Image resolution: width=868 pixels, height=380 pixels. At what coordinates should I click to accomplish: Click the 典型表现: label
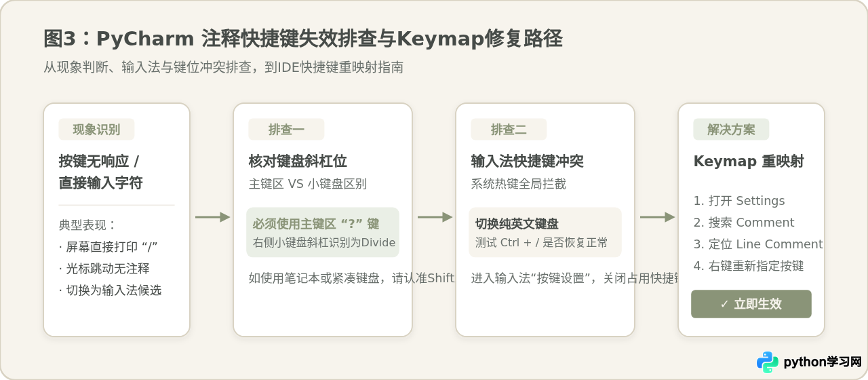[88, 225]
